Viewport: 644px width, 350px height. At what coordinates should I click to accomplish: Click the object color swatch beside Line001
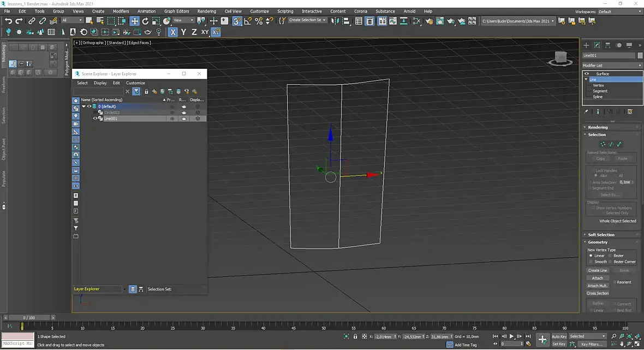(640, 55)
